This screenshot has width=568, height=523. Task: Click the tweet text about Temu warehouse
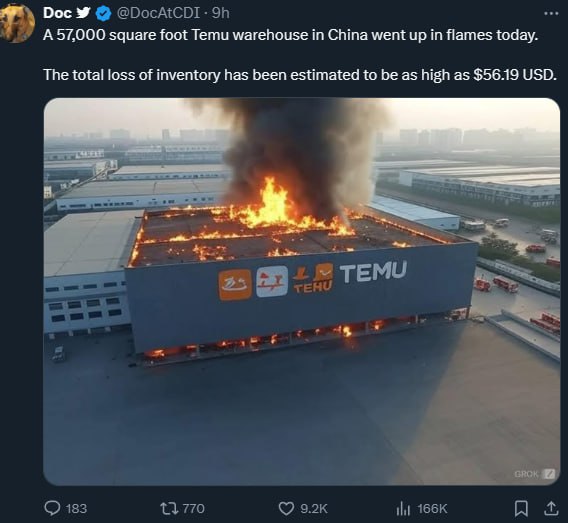(300, 55)
